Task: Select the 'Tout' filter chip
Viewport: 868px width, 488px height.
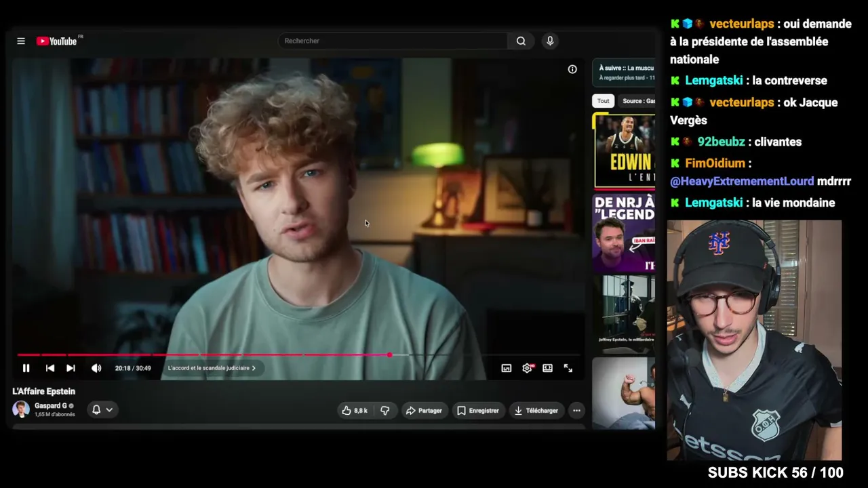Action: (603, 101)
